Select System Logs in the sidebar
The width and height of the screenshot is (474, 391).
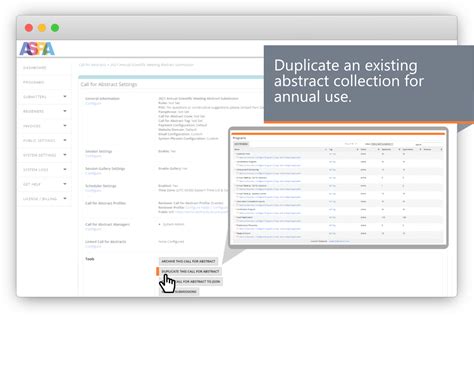click(35, 170)
